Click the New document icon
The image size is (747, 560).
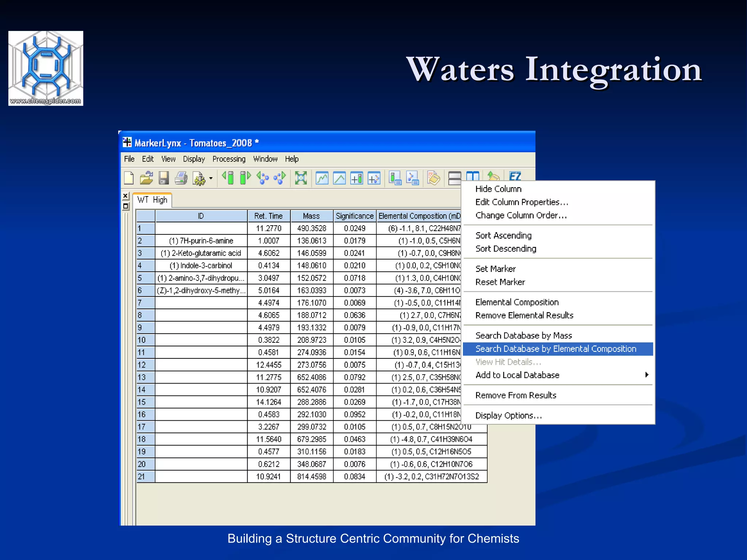click(x=129, y=178)
